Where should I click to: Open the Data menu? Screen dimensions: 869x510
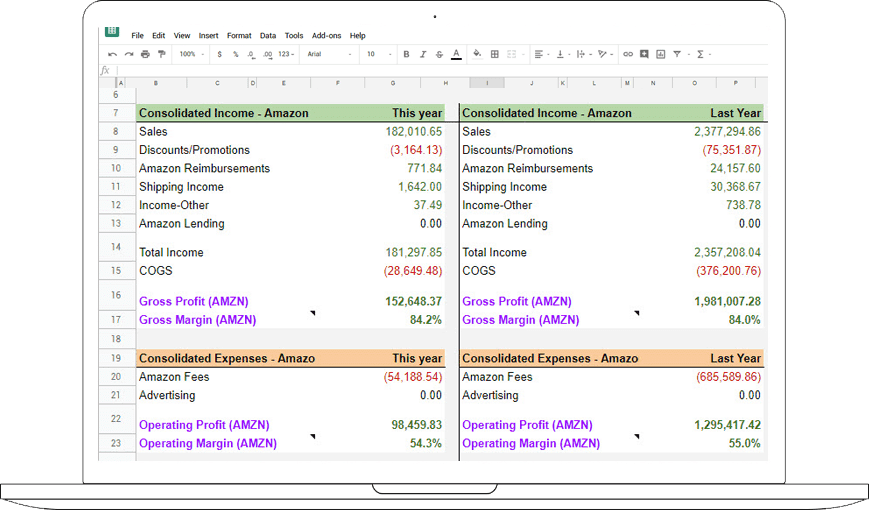click(x=268, y=35)
